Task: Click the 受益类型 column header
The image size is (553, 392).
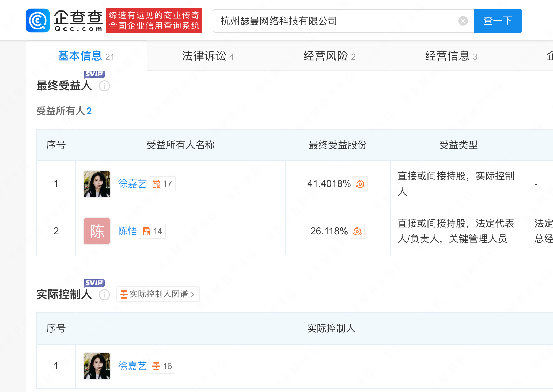Action: pyautogui.click(x=458, y=145)
